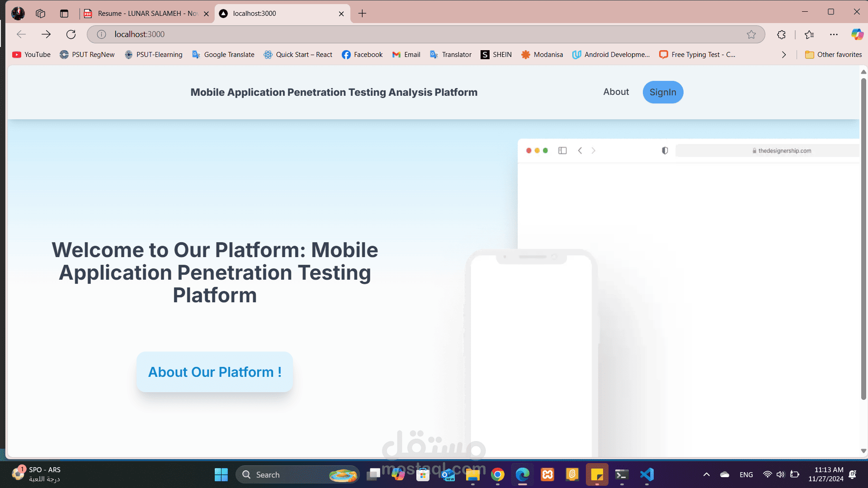Switch to the Resume - LUNAR SALAMEH tab
The height and width of the screenshot is (488, 868).
tap(146, 14)
